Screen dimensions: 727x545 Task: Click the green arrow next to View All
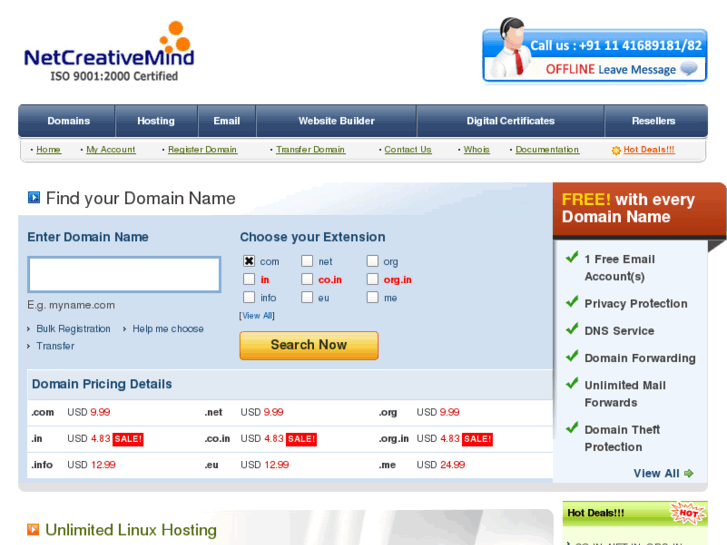tap(689, 473)
